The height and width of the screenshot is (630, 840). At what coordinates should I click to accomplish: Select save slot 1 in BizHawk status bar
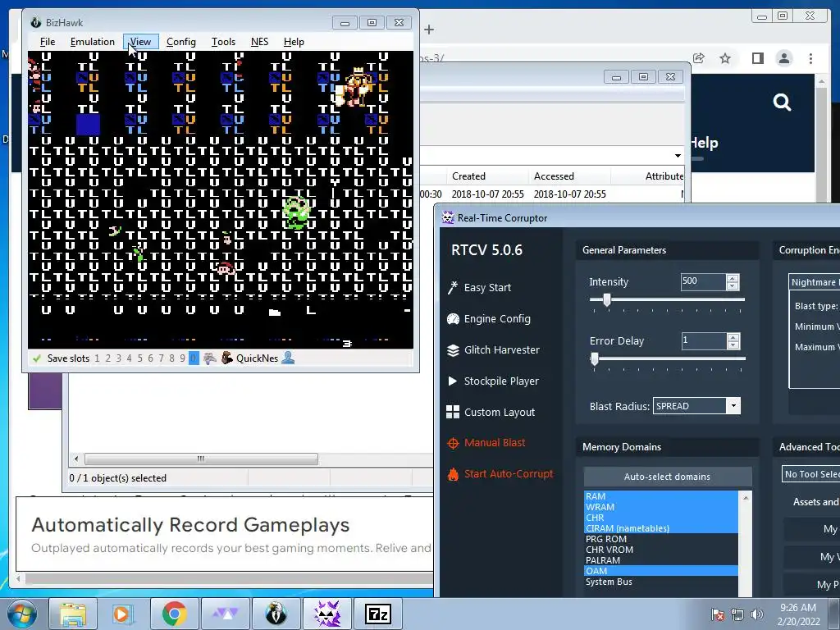[97, 358]
